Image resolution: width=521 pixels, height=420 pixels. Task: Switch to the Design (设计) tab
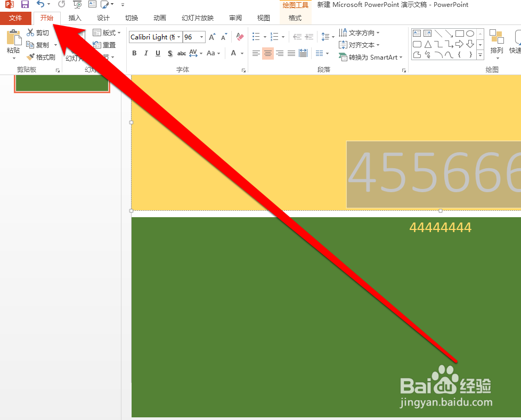click(x=103, y=18)
